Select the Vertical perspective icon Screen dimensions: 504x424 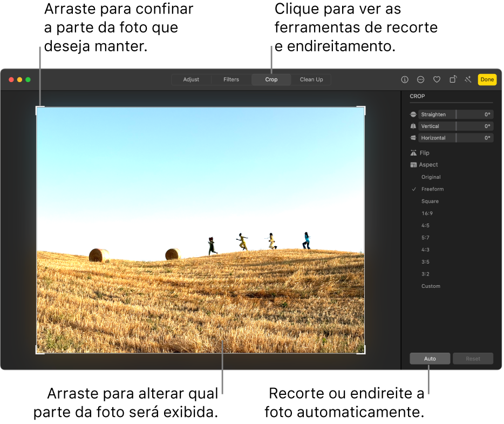(x=413, y=126)
